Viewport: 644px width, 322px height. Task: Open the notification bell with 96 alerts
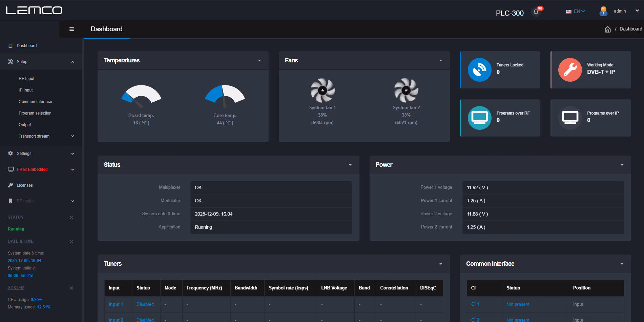click(x=536, y=12)
